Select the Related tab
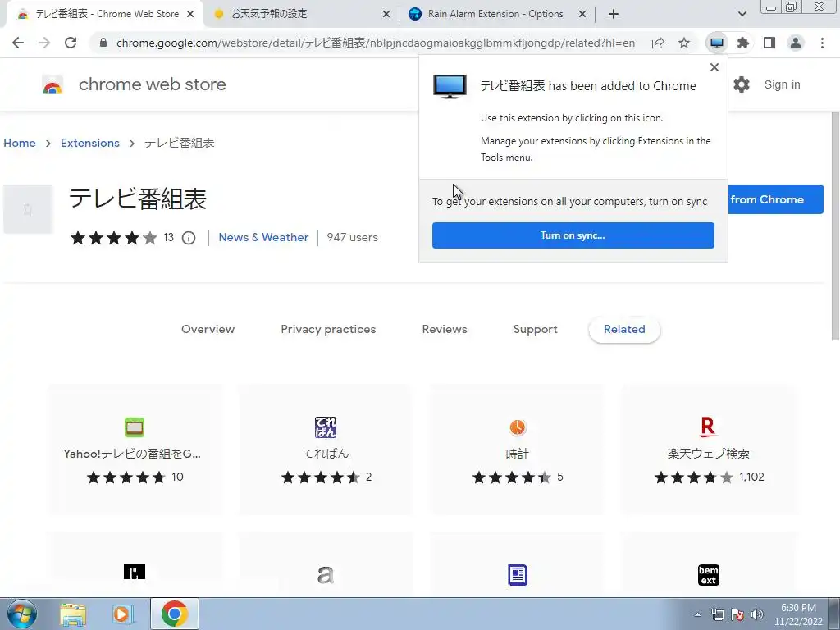The image size is (840, 630). [x=624, y=330]
